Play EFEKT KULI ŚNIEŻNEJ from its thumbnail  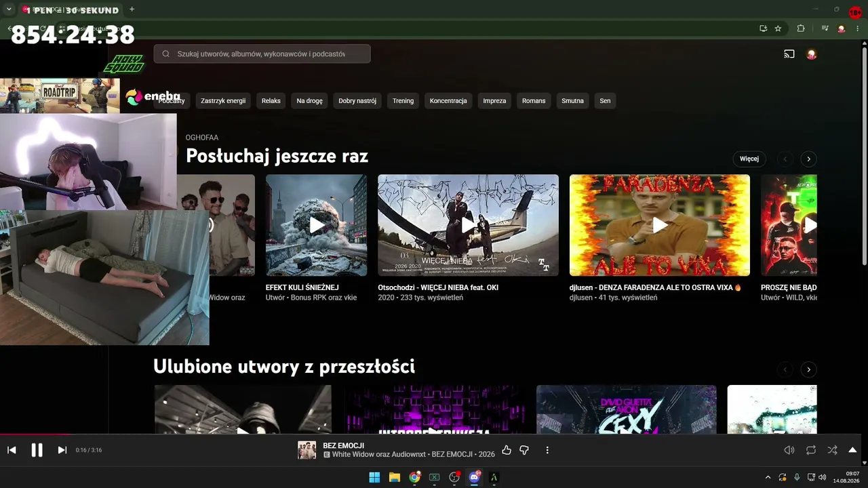point(316,225)
